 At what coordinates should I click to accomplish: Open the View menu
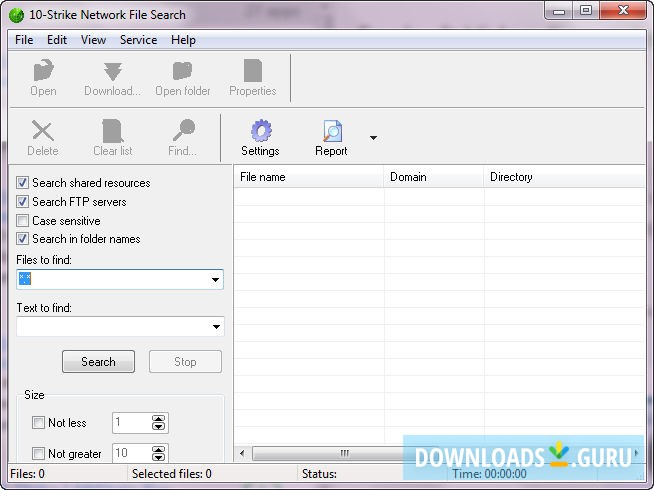pos(93,40)
